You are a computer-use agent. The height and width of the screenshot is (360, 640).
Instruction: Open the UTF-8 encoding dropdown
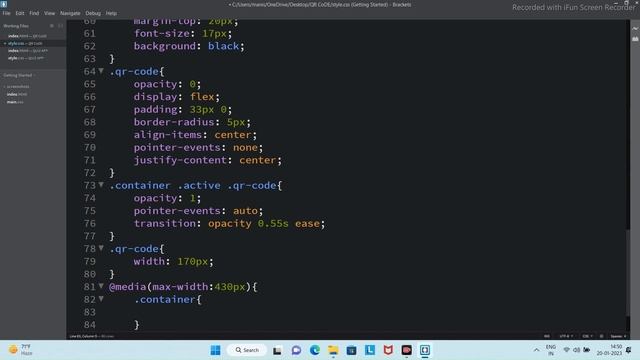tap(566, 336)
